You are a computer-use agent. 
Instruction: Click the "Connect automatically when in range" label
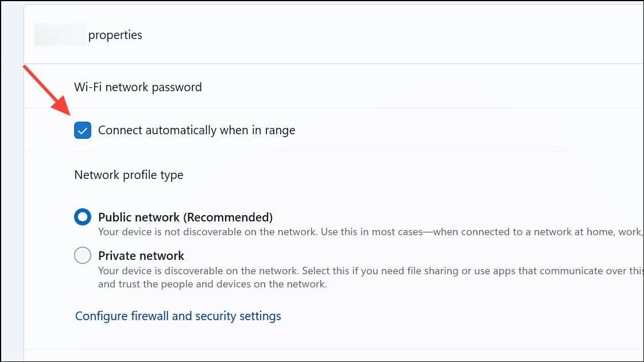tap(196, 130)
